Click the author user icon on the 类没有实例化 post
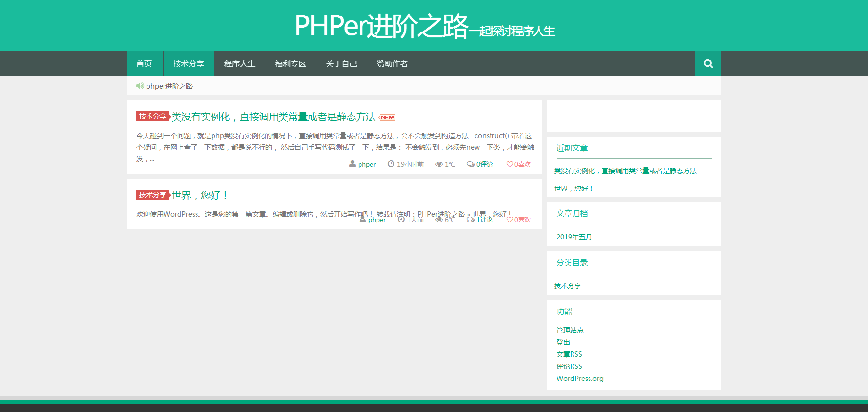The image size is (868, 412). pyautogui.click(x=352, y=164)
